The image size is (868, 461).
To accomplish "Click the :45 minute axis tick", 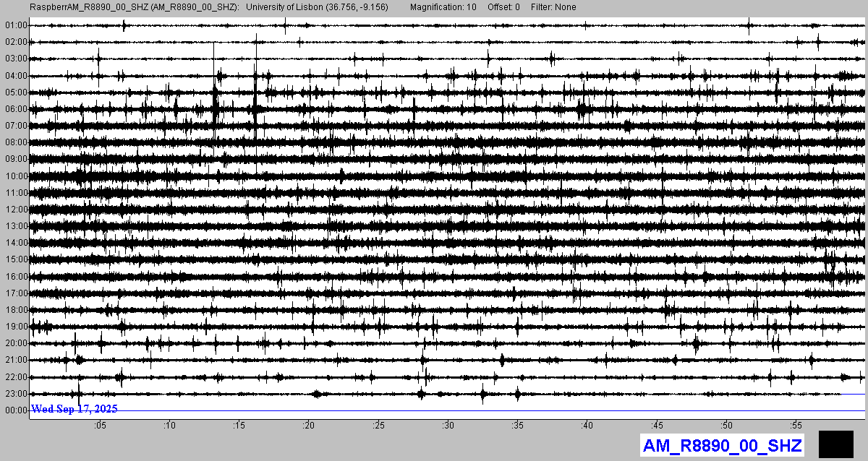I will pyautogui.click(x=658, y=426).
